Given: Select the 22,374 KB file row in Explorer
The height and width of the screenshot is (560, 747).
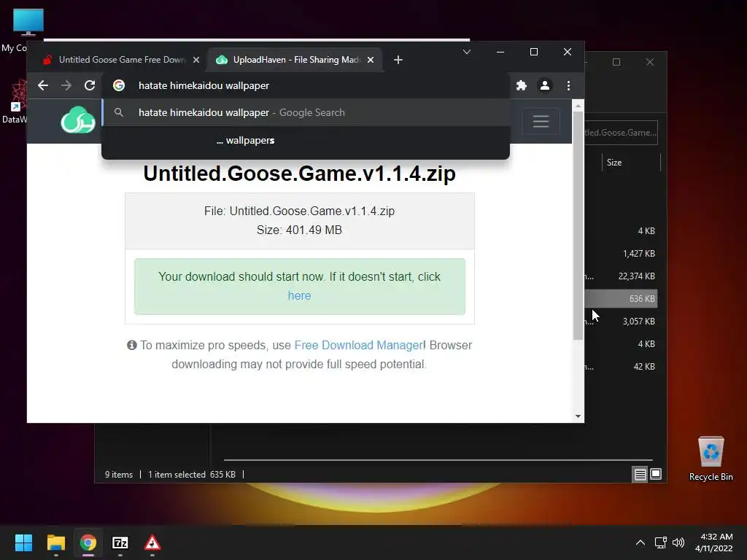Looking at the screenshot, I should tap(621, 276).
